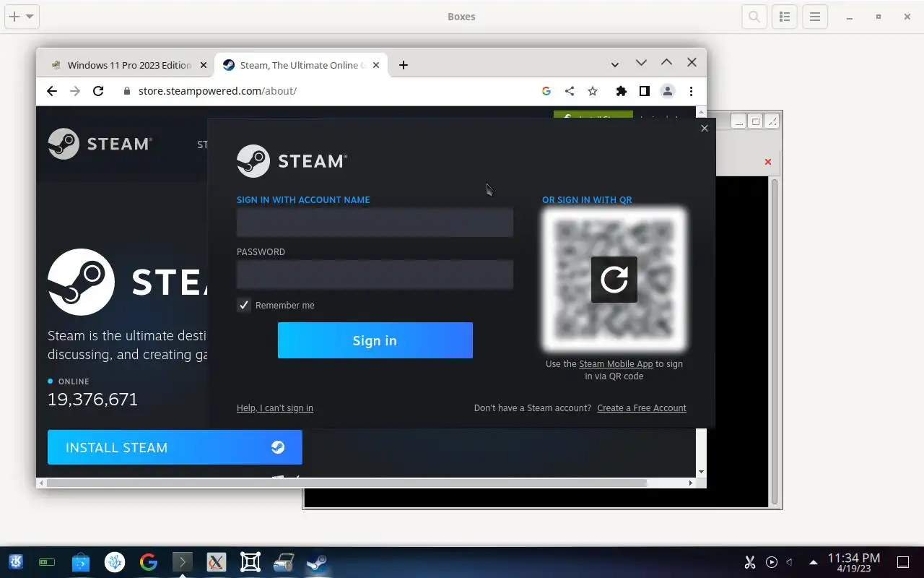Screen dimensions: 924x578
Task: Open the browser side panel
Action: click(x=644, y=91)
